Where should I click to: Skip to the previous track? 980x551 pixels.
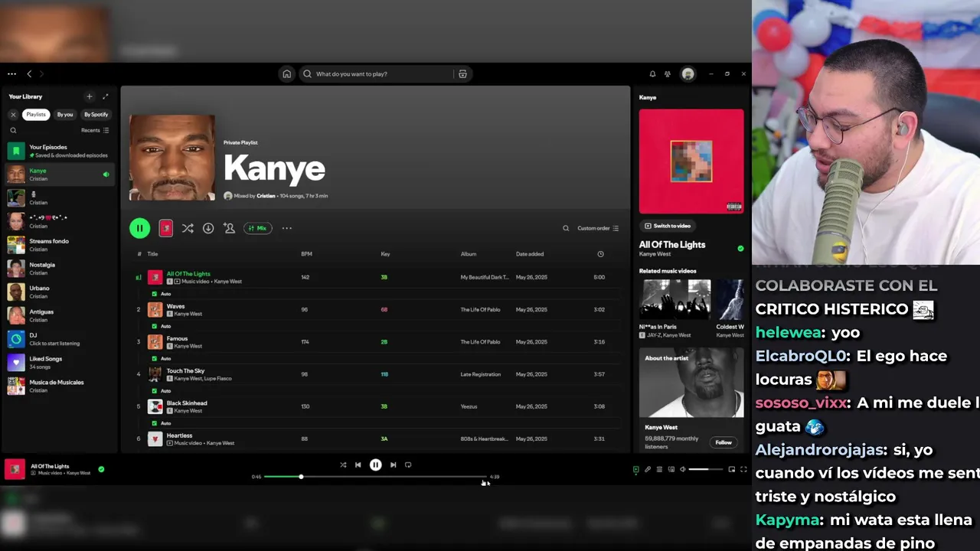click(x=358, y=465)
